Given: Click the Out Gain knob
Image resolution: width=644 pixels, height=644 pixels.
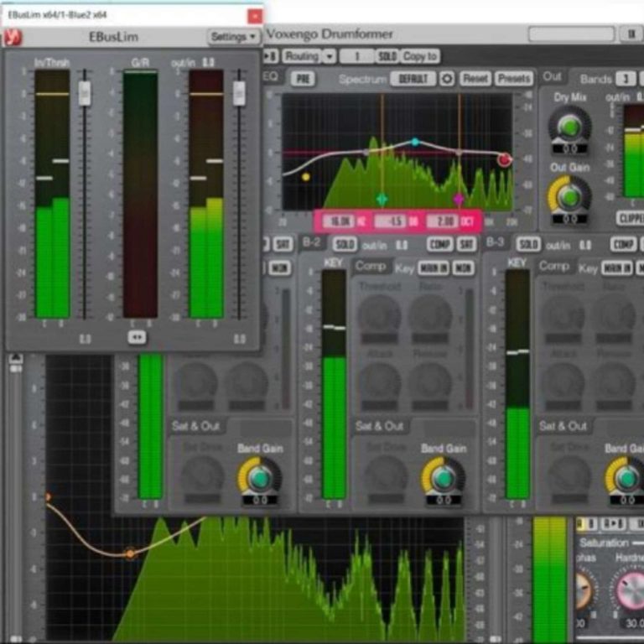Looking at the screenshot, I should [569, 196].
